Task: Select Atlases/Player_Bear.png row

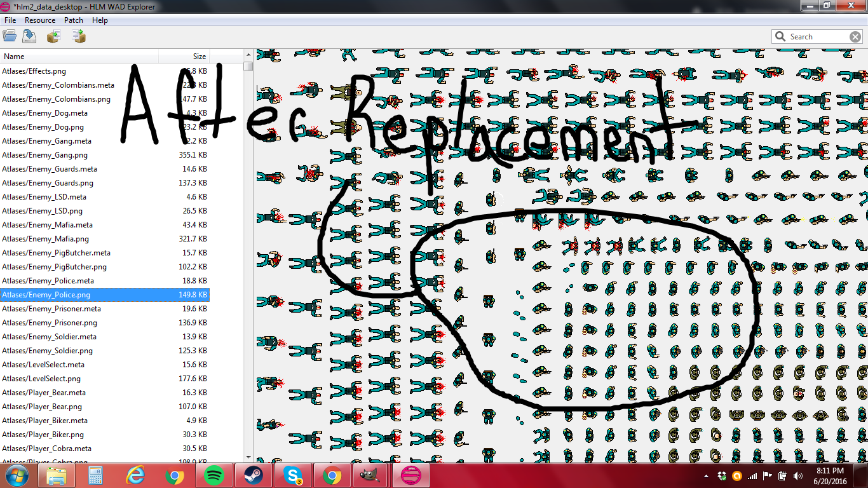Action: 104,407
